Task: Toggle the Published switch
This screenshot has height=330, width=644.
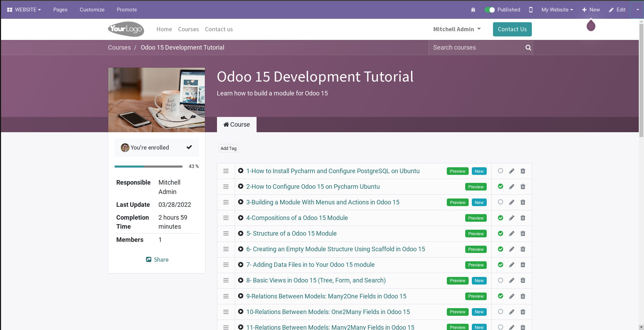Action: [490, 10]
